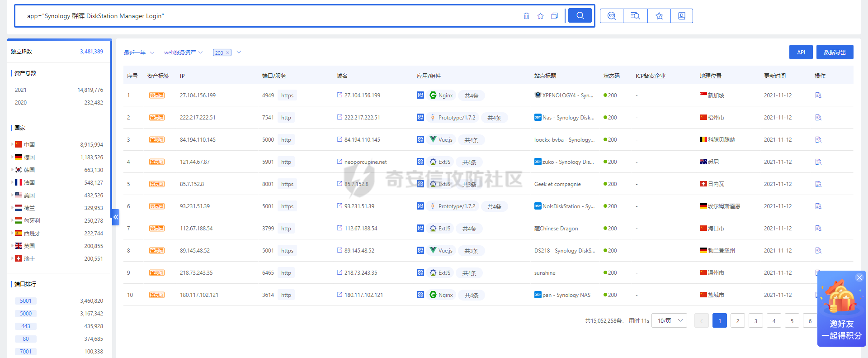This screenshot has width=868, height=358.
Task: Open details icon for row 89.145.48.52
Action: [x=818, y=251]
